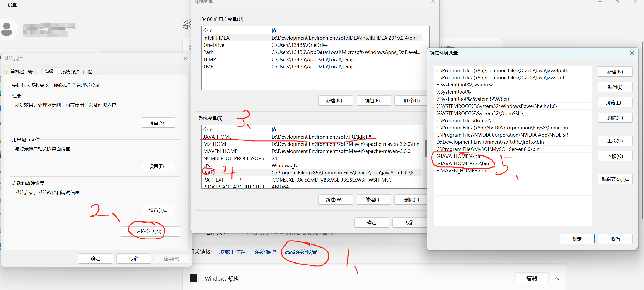Click 复制 to copy Windows specifications
Image resolution: width=644 pixels, height=290 pixels.
(532, 278)
